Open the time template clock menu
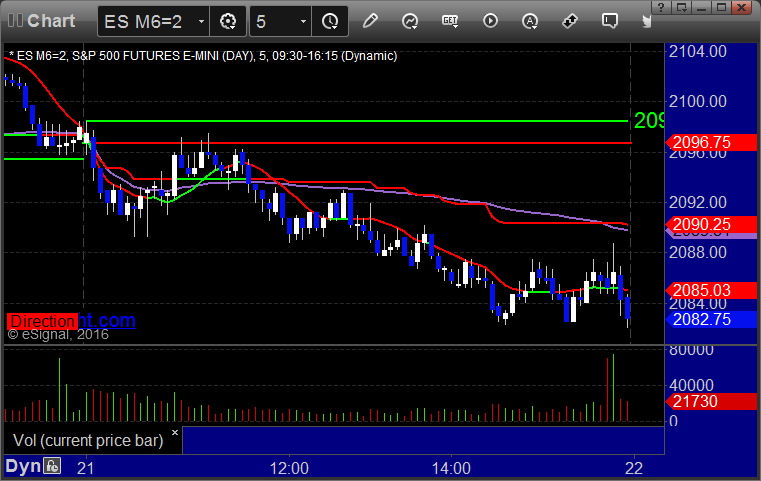The image size is (761, 481). [x=330, y=21]
